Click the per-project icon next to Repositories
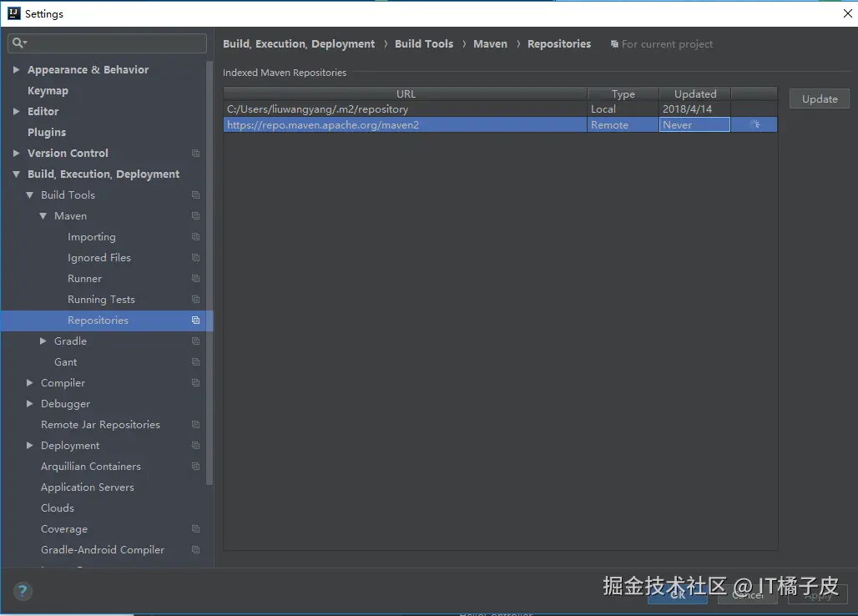This screenshot has width=858, height=616. tap(196, 320)
